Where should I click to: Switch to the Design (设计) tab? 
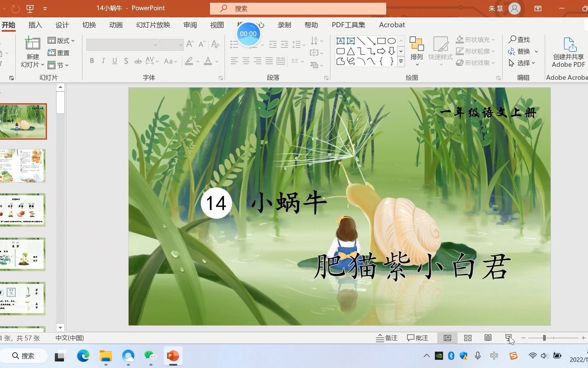click(x=62, y=25)
